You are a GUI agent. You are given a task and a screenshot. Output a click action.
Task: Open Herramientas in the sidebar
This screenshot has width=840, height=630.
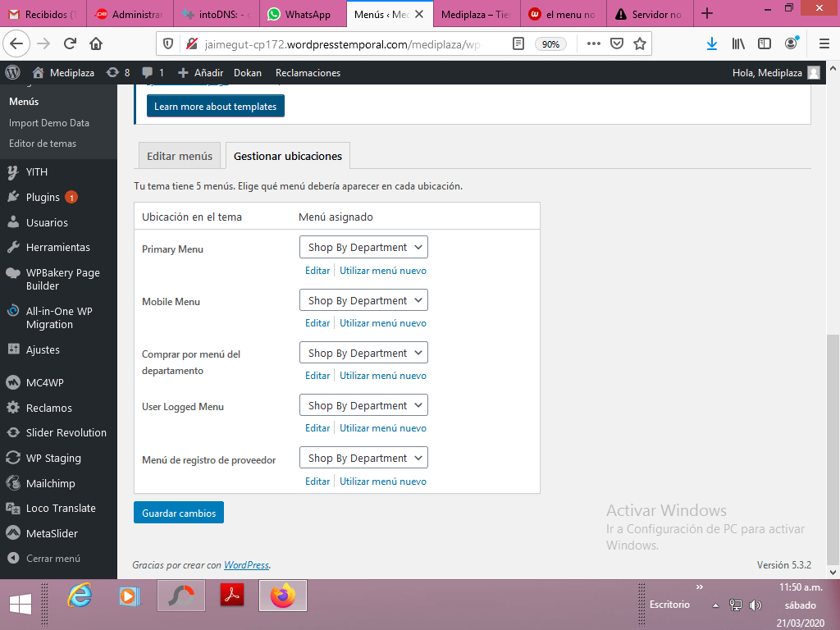click(x=58, y=248)
